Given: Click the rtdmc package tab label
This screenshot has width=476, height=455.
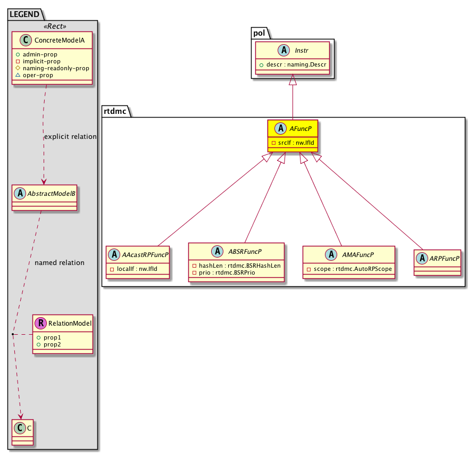Looking at the screenshot, I should pos(113,111).
